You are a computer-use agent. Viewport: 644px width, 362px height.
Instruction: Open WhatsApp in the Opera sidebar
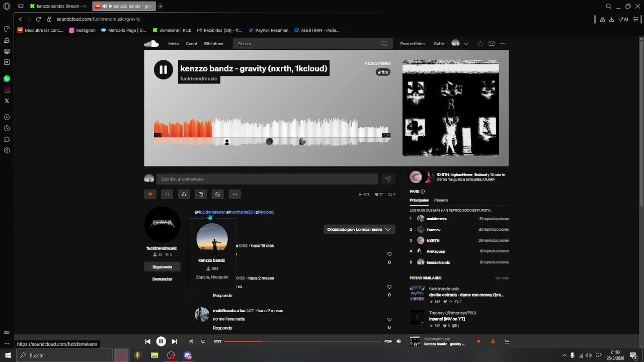[7, 79]
